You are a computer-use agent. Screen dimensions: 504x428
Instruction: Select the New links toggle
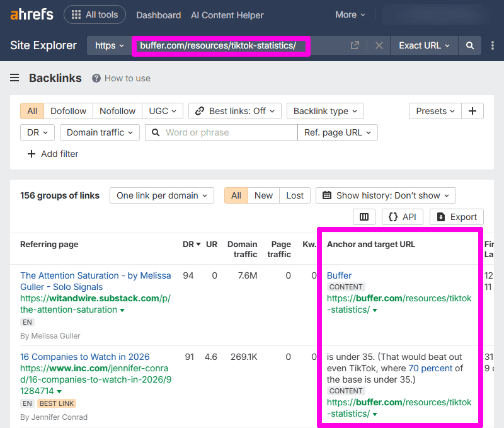pyautogui.click(x=263, y=195)
